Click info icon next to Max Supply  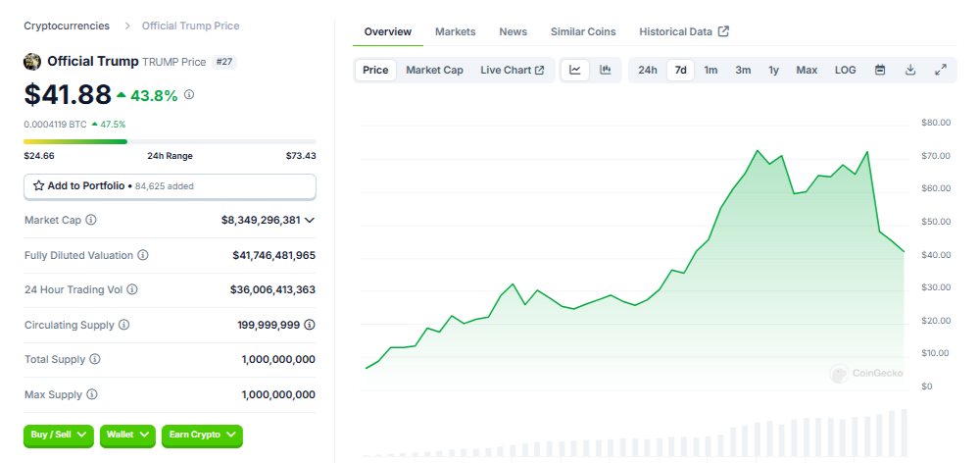pos(92,394)
